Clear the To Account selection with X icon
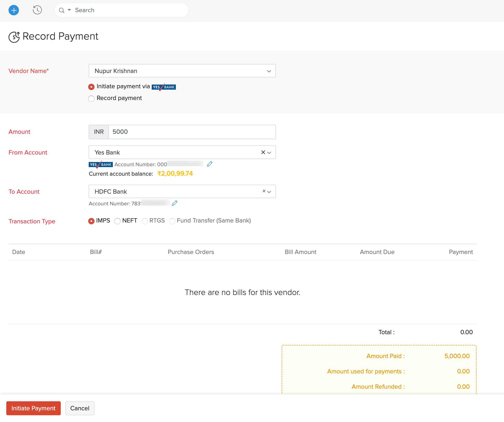The width and height of the screenshot is (504, 422). pos(264,191)
